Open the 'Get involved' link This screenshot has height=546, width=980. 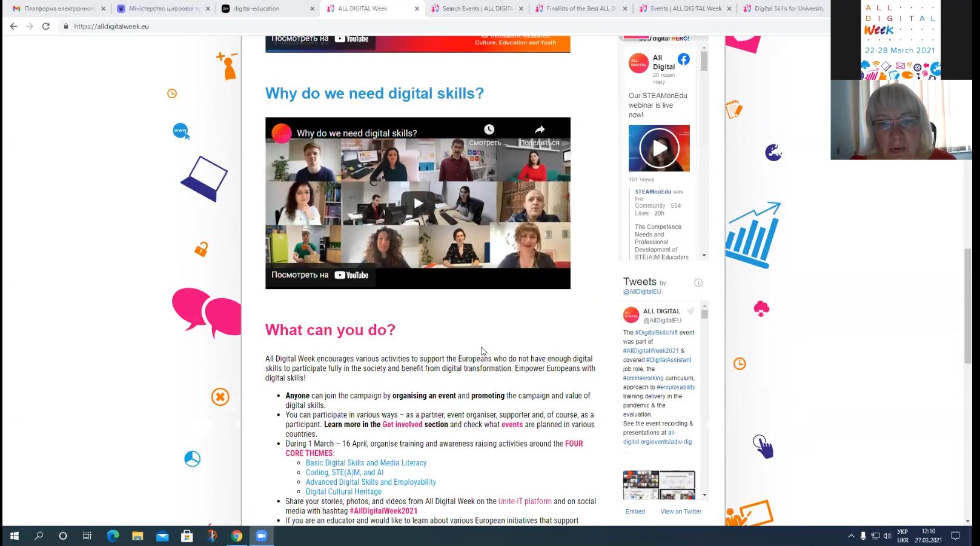coord(402,424)
